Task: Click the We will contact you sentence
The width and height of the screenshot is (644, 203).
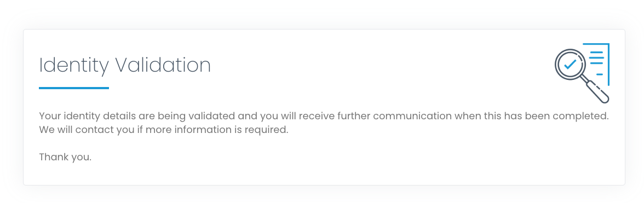Action: click(164, 130)
